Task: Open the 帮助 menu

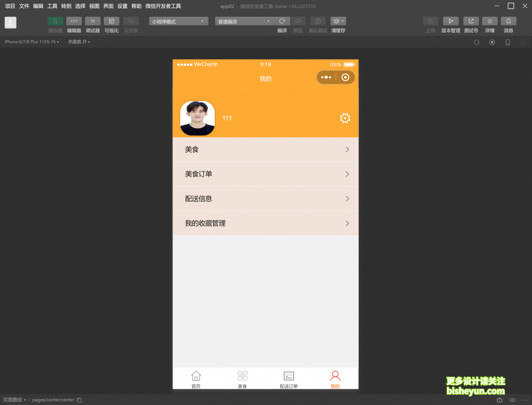Action: click(136, 6)
